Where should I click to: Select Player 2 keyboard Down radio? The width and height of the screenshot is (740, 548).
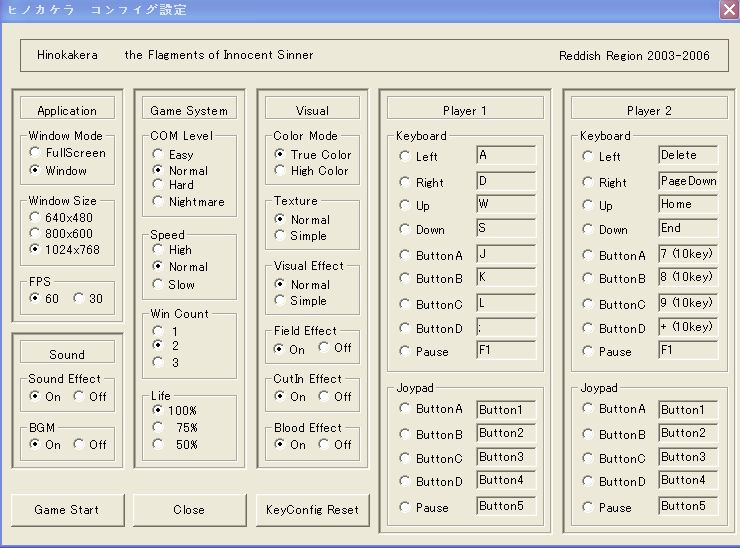pyautogui.click(x=588, y=229)
